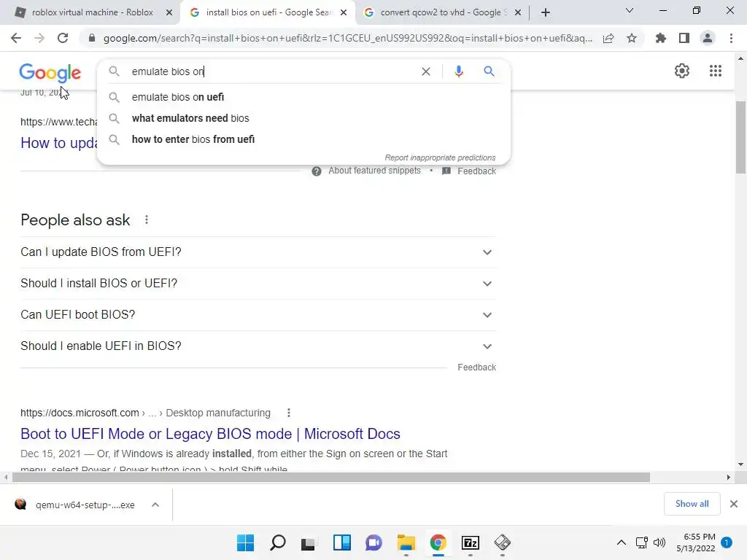Open the Windows Start menu
The width and height of the screenshot is (747, 560).
(245, 542)
